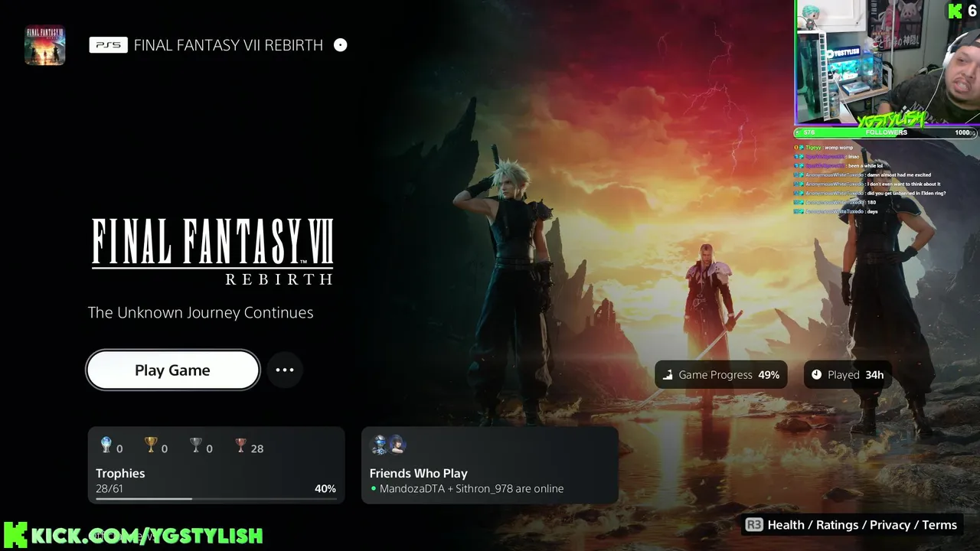Click the '40%' trophy percentage
This screenshot has height=551, width=980.
coord(325,489)
